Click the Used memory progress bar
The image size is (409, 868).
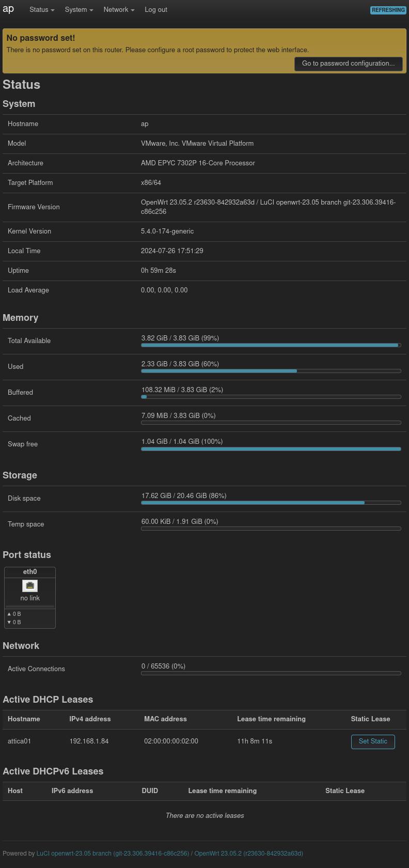[x=271, y=371]
